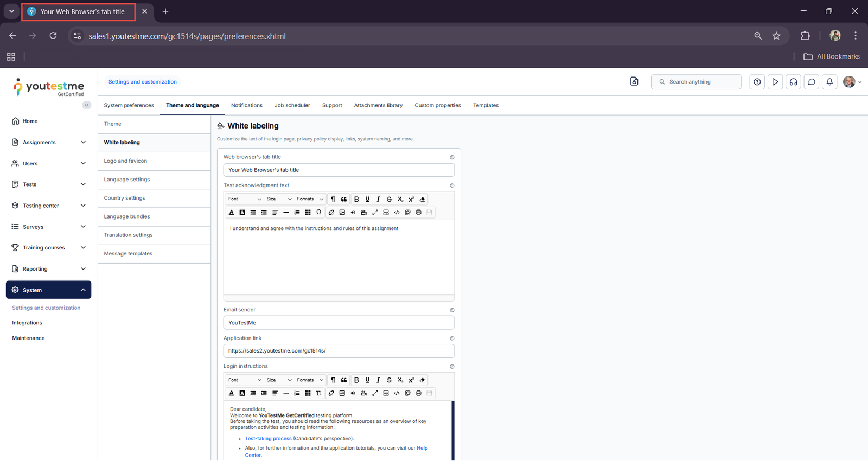
Task: Toggle italic in Login instructions editor
Action: 378,380
